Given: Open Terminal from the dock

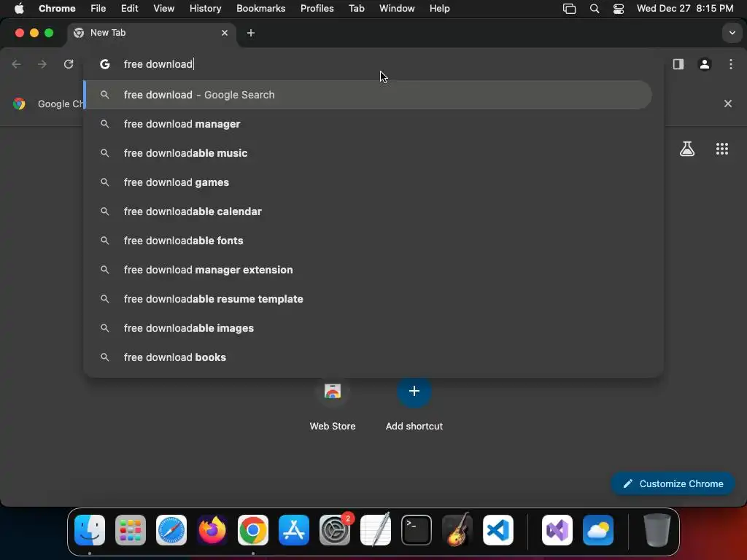Looking at the screenshot, I should 417,530.
